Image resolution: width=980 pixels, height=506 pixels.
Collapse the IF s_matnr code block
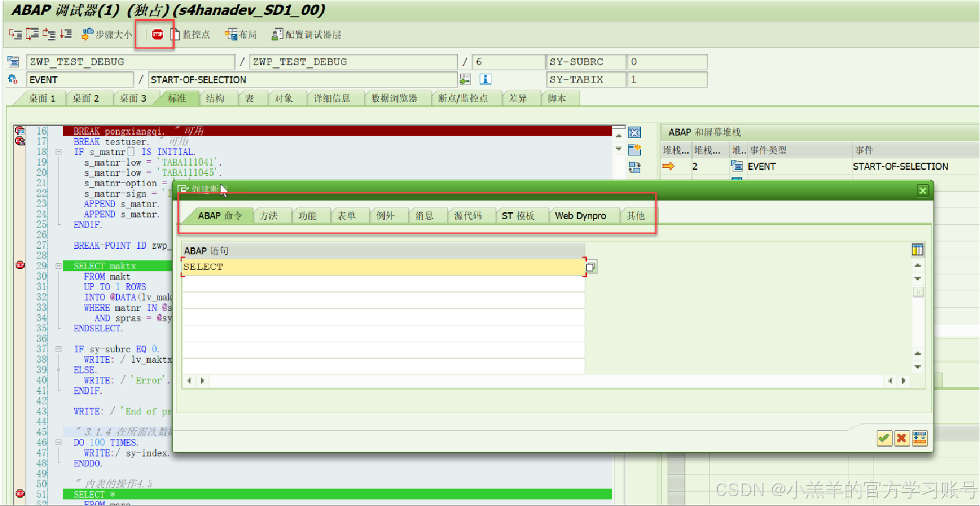[x=59, y=152]
